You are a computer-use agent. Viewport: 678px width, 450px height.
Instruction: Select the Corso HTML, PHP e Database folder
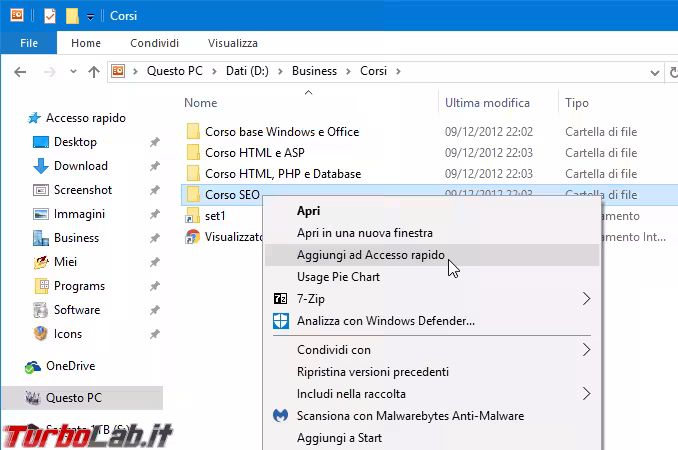(x=283, y=174)
